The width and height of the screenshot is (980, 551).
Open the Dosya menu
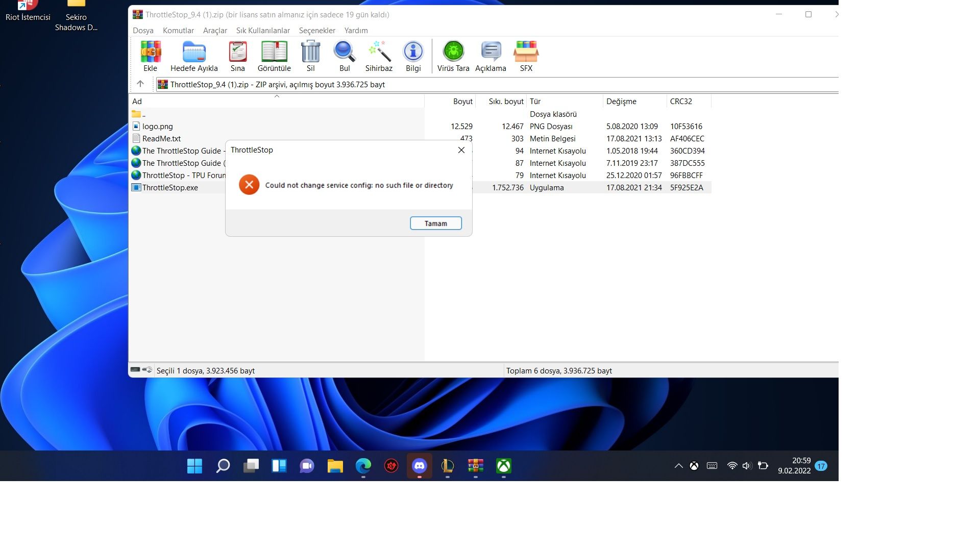(x=143, y=31)
